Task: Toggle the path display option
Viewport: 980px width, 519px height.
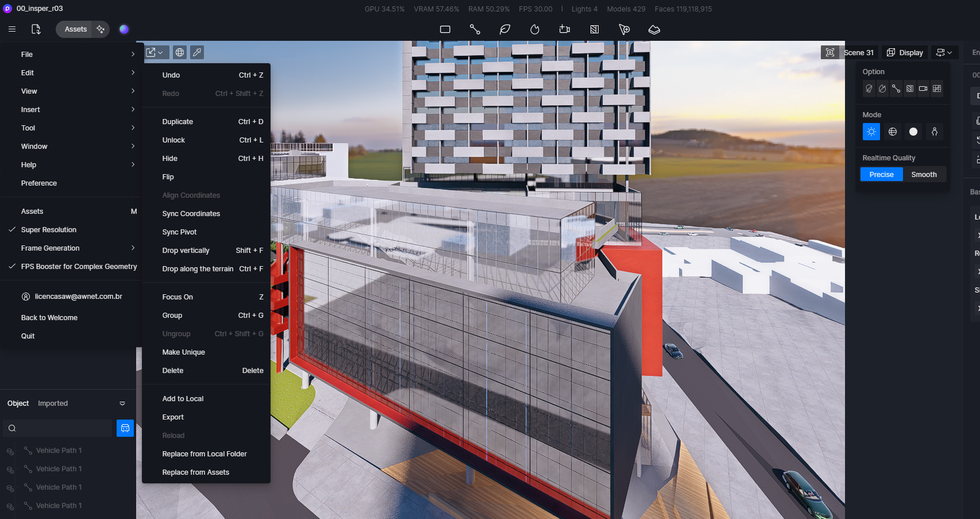Action: point(896,89)
